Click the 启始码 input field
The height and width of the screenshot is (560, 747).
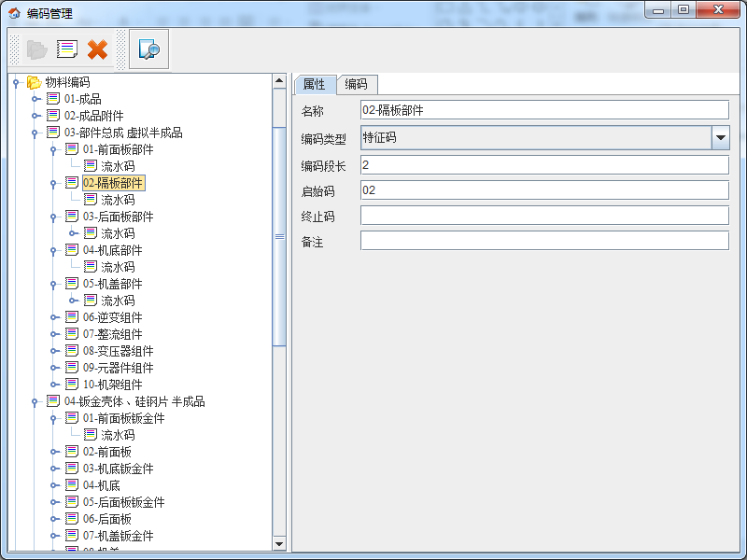coord(544,190)
